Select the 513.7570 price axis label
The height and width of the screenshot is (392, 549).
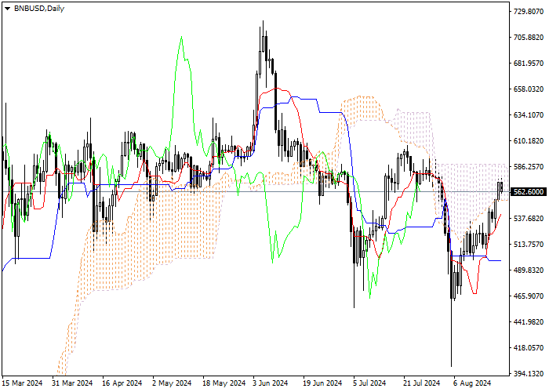[529, 245]
